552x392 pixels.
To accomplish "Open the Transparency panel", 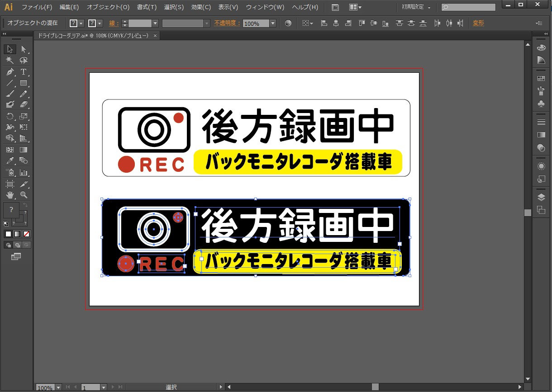I will (x=541, y=147).
